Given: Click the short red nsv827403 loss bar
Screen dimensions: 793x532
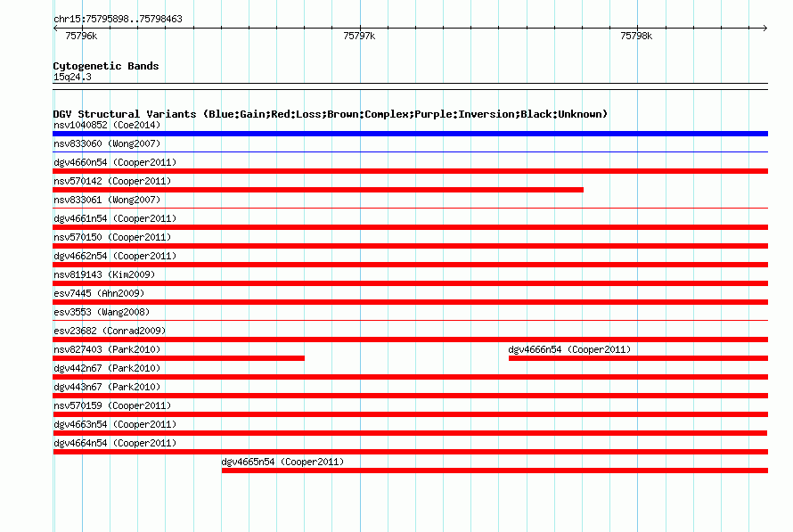Looking at the screenshot, I should click(x=178, y=358).
